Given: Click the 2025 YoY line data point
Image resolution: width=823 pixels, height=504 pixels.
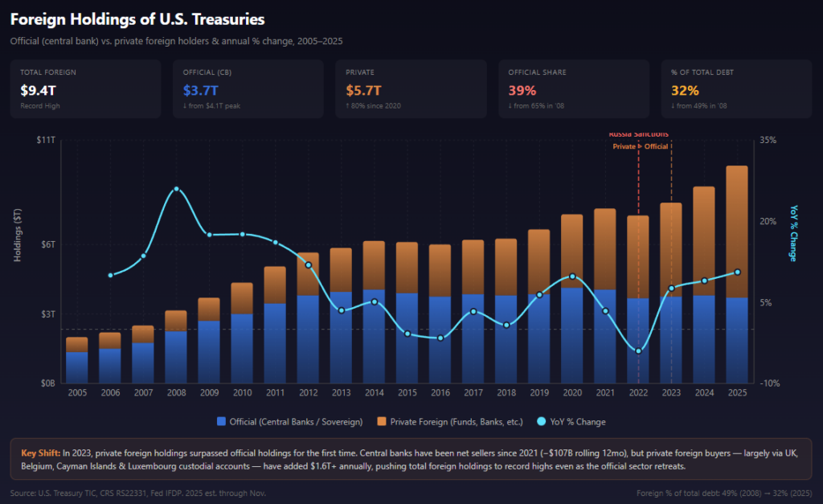Looking at the screenshot, I should coord(738,272).
